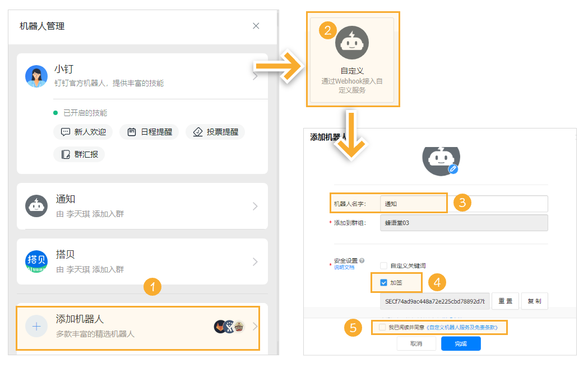Expand the 小钉 robot entry chevron
This screenshot has width=588, height=367.
[255, 76]
